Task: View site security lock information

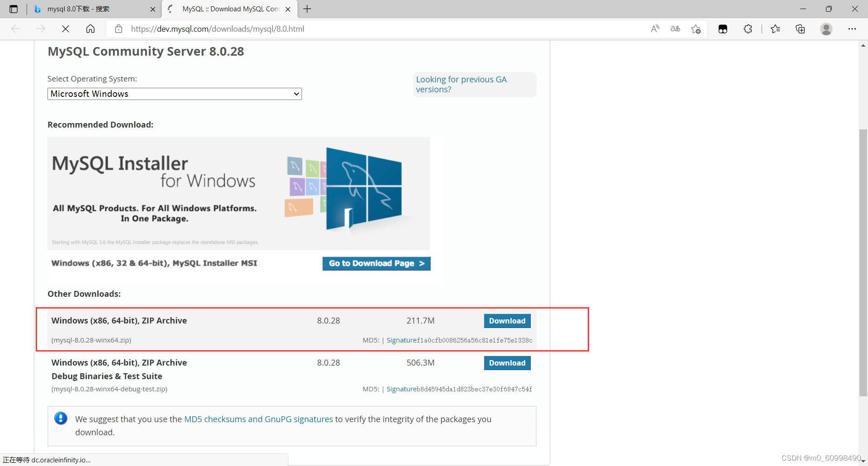Action: pyautogui.click(x=118, y=29)
